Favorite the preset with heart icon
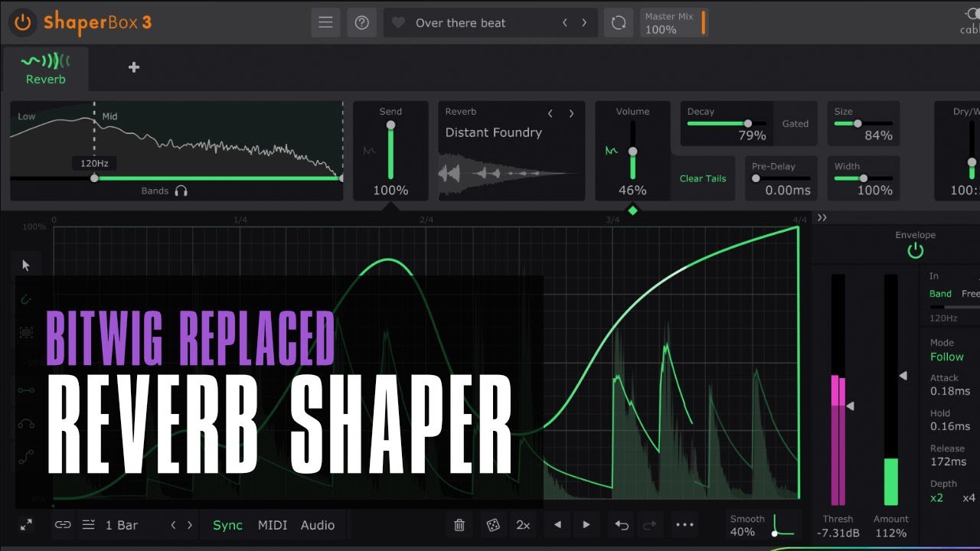 point(398,23)
